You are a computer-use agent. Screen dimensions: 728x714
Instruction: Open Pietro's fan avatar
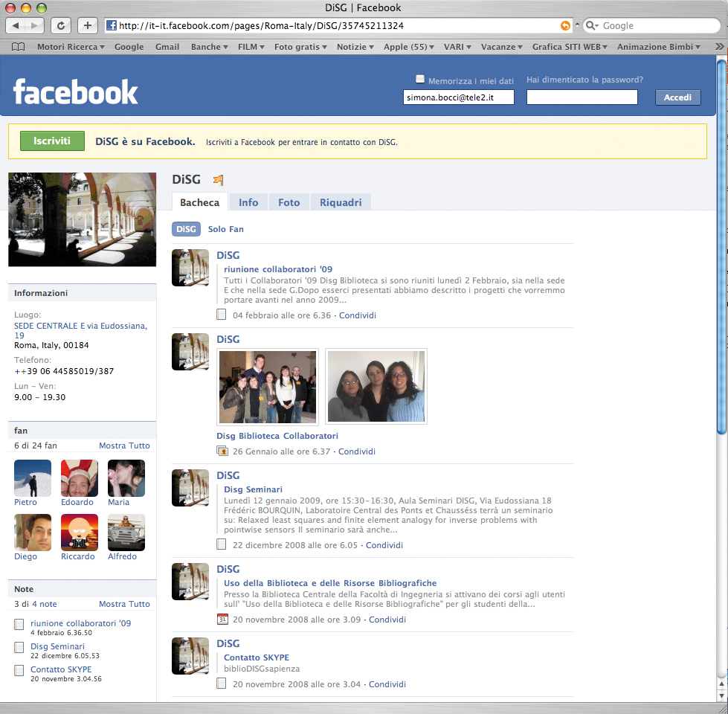click(x=33, y=478)
